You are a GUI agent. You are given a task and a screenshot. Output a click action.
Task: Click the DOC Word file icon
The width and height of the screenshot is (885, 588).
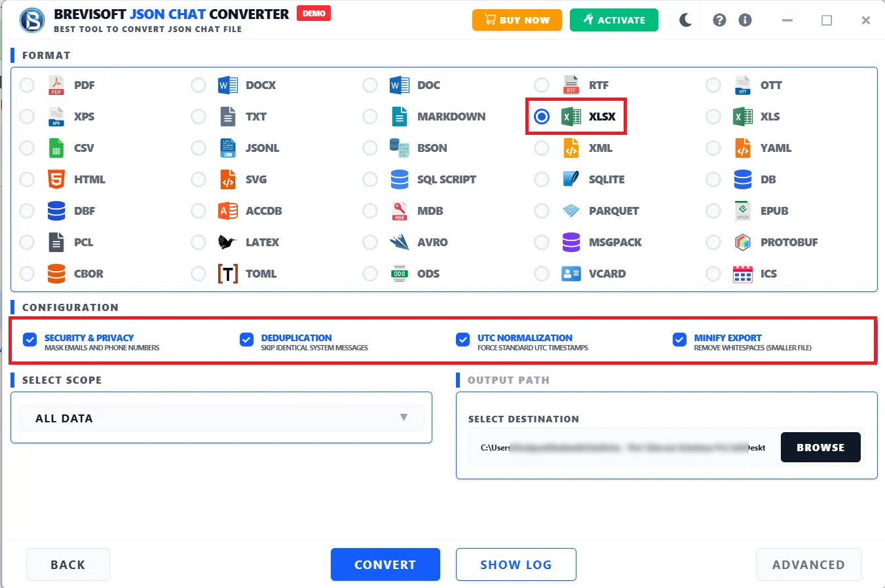click(400, 85)
